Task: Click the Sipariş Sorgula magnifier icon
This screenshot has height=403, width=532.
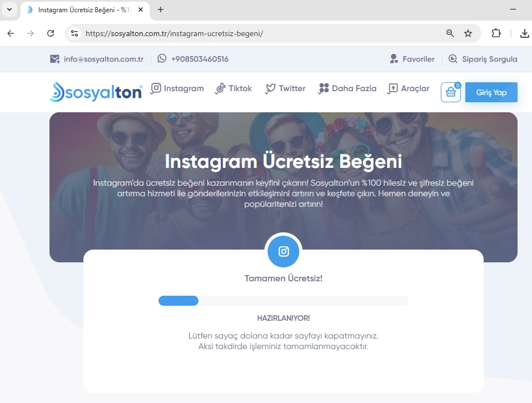Action: (x=454, y=58)
